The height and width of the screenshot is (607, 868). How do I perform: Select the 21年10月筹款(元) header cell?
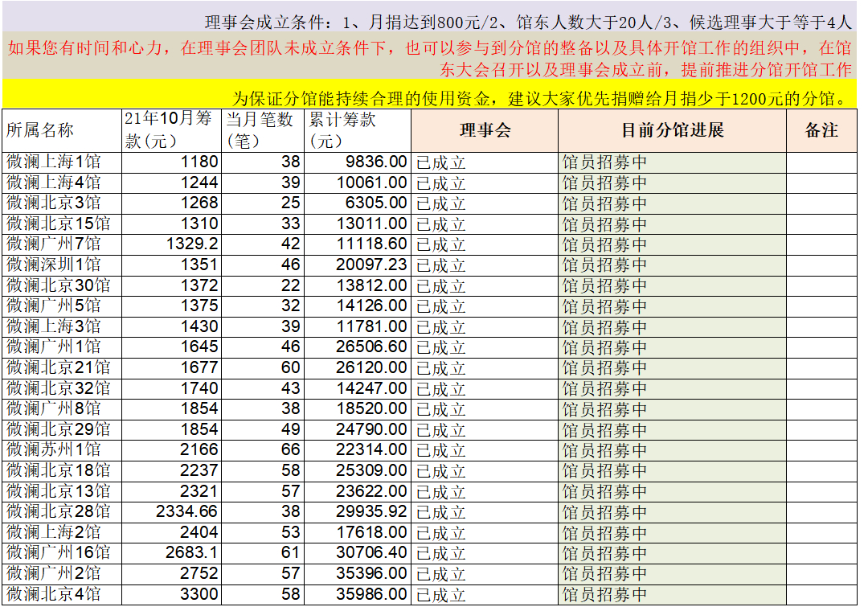tap(171, 130)
